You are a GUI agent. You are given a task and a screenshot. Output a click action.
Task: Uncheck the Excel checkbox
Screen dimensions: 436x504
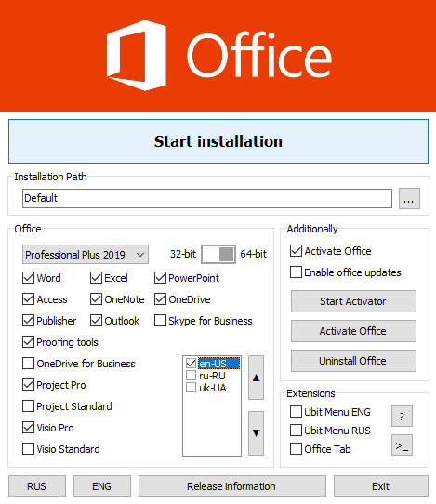pyautogui.click(x=96, y=278)
